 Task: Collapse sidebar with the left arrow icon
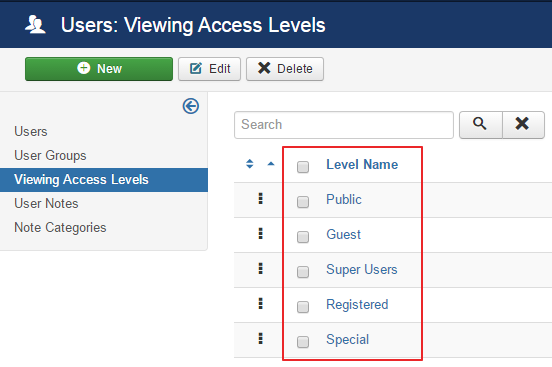[191, 106]
